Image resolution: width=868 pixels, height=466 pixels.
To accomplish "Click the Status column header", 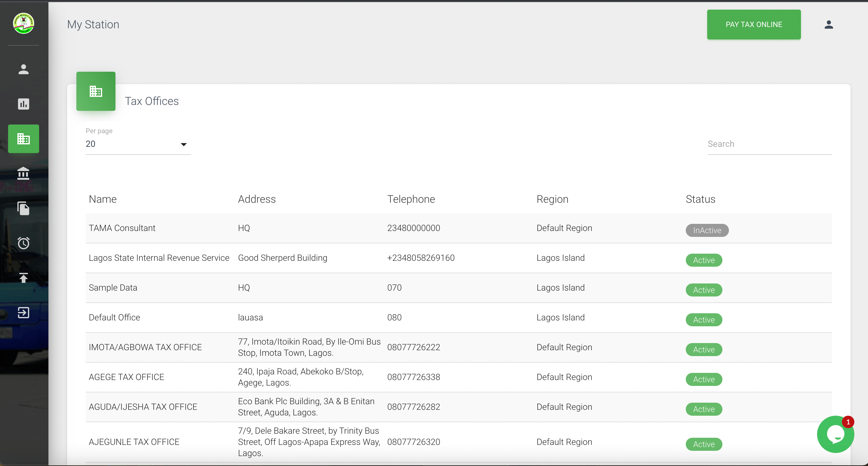I will pyautogui.click(x=700, y=199).
